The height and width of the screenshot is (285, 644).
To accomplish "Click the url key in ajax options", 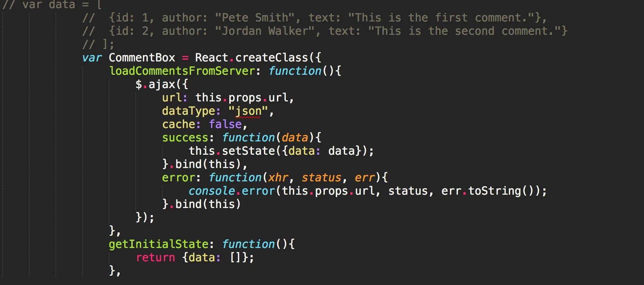I will click(172, 98).
